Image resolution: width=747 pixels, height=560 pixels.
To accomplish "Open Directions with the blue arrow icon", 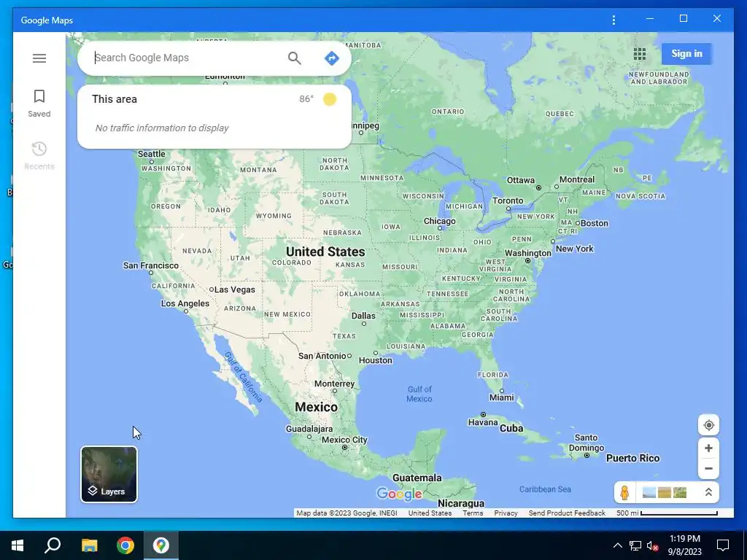I will (x=332, y=58).
